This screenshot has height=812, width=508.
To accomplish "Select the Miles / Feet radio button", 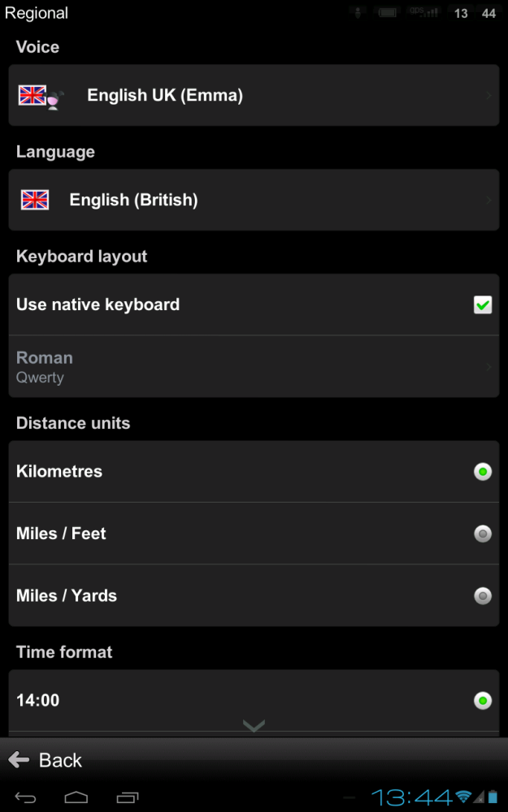I will 483,533.
